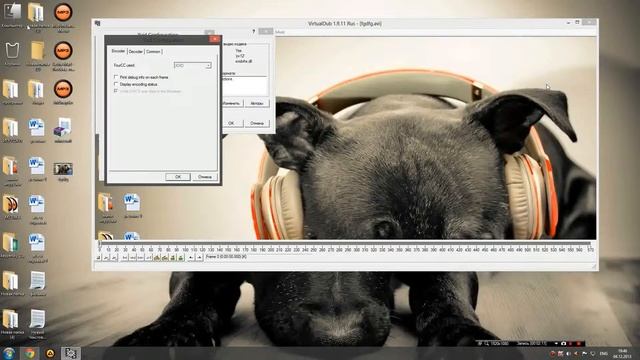Click the VirtualDub timeline position handle
This screenshot has height=360, width=640.
tap(100, 244)
